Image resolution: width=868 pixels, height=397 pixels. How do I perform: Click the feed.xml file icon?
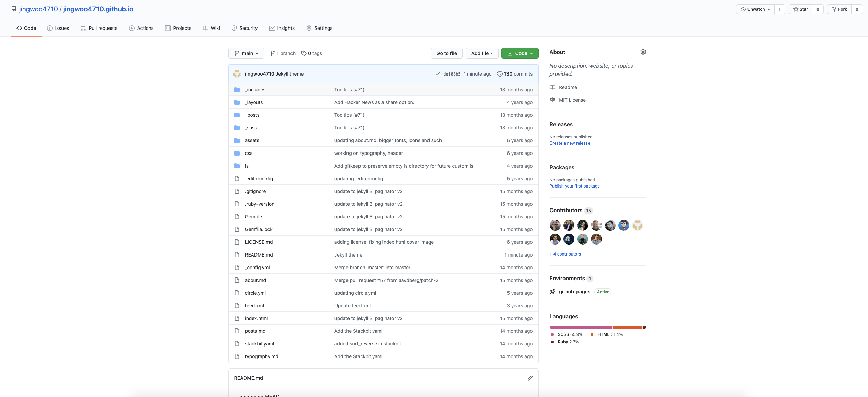[237, 306]
